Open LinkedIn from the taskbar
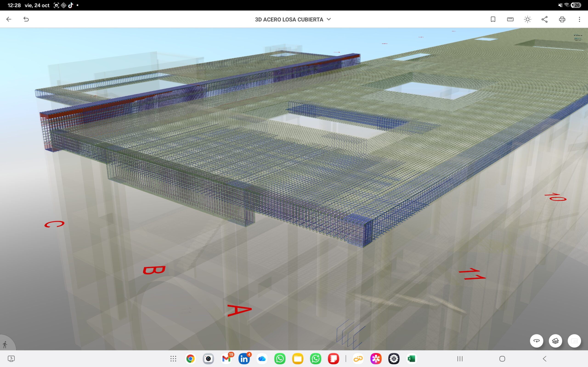 pos(244,359)
